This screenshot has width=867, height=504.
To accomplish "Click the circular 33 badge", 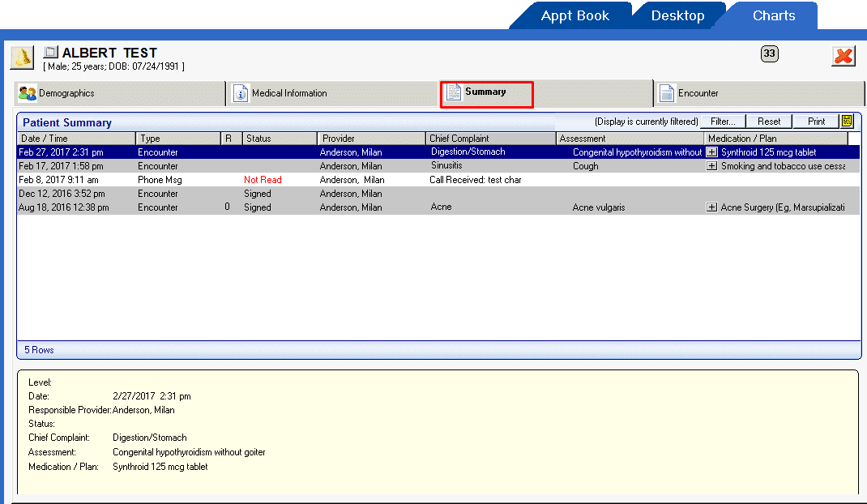I will point(769,53).
